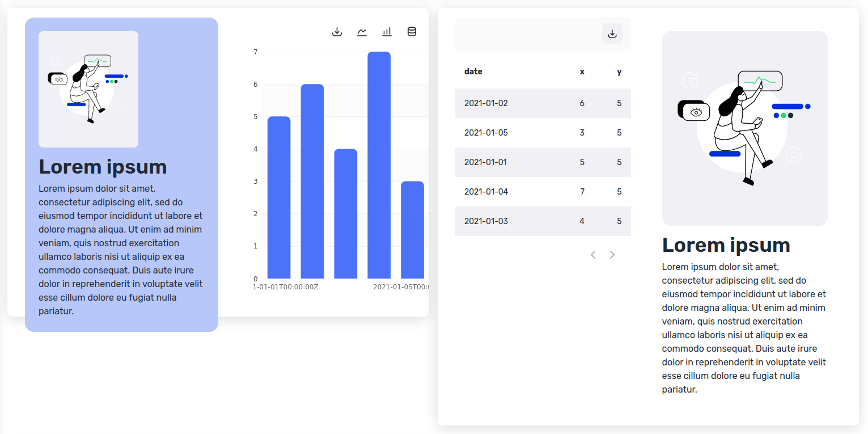Image resolution: width=868 pixels, height=434 pixels.
Task: Click the first bar with value 5
Action: (279, 197)
